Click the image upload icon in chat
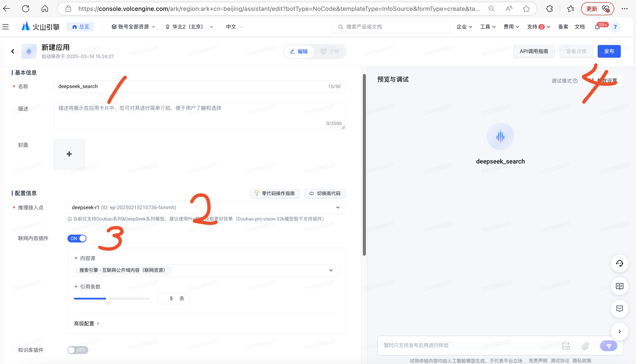Image resolution: width=636 pixels, height=364 pixels. 566,346
